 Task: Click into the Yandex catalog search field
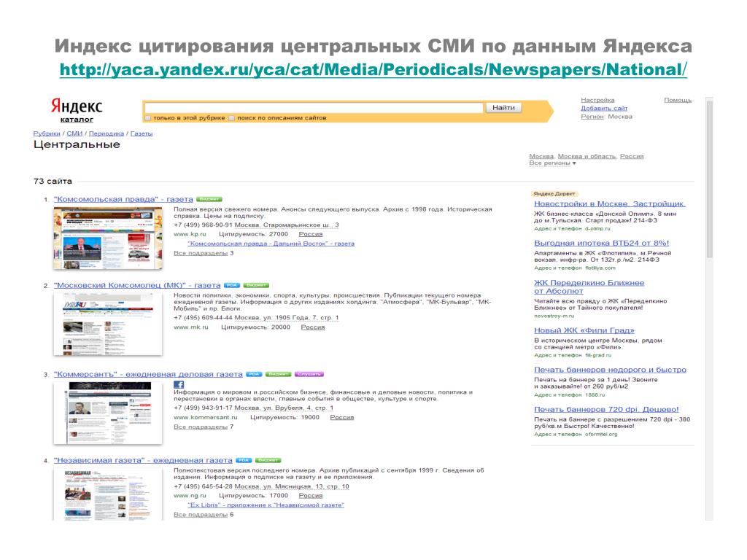(314, 108)
